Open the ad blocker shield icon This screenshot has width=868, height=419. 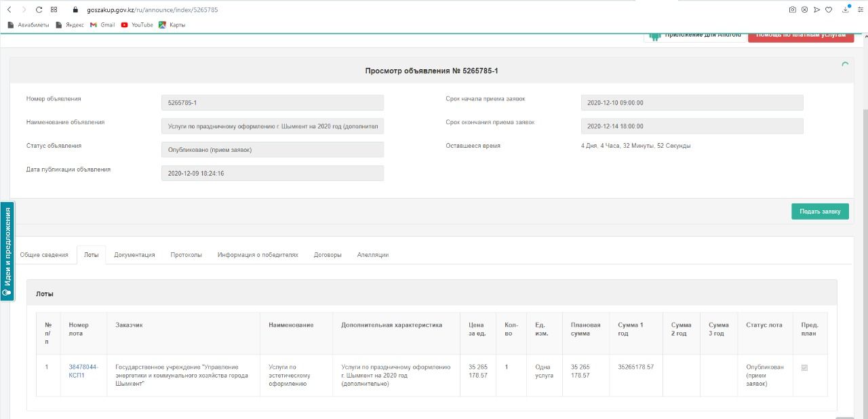pos(804,10)
